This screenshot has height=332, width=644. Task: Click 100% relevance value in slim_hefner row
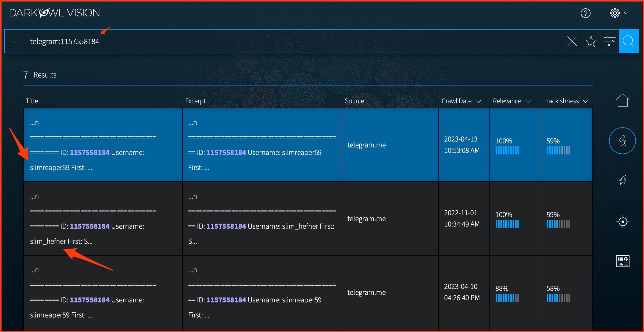coord(504,215)
